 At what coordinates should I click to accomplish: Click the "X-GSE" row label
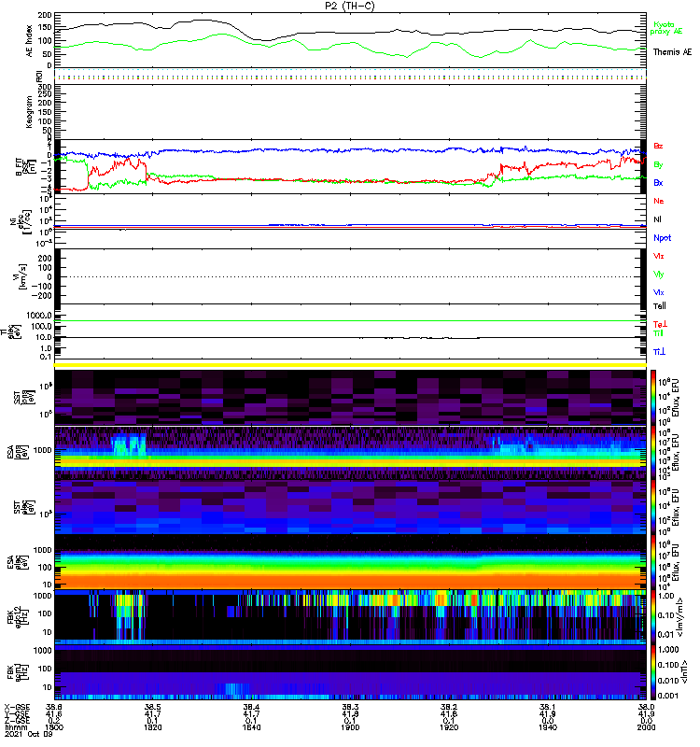pyautogui.click(x=17, y=708)
